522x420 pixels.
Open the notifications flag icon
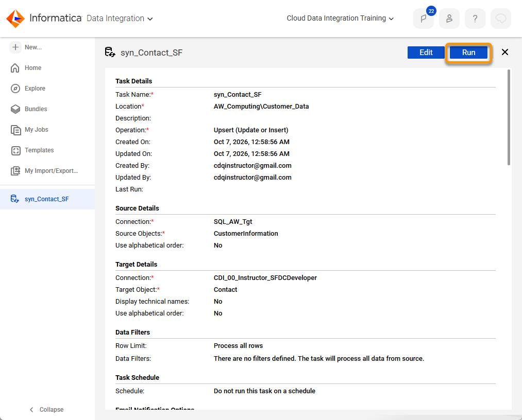click(x=423, y=19)
